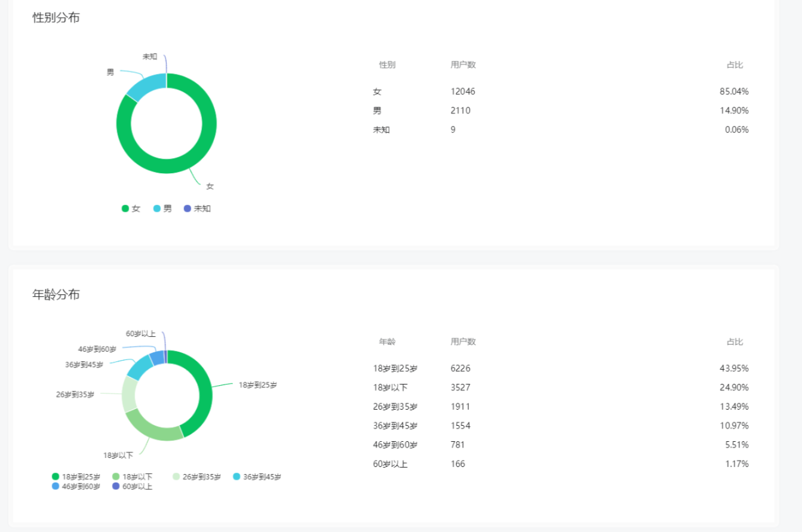Click 用户数 header in gender table

coord(463,64)
